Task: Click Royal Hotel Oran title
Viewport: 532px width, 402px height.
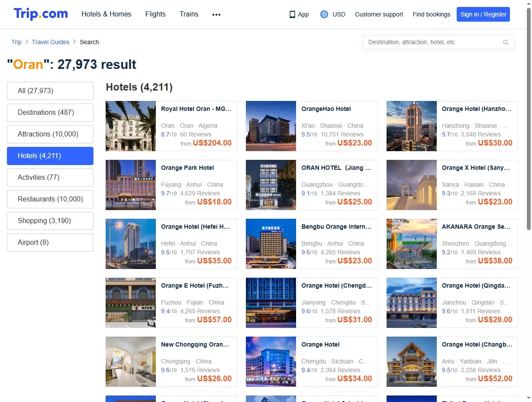Action: (196, 109)
